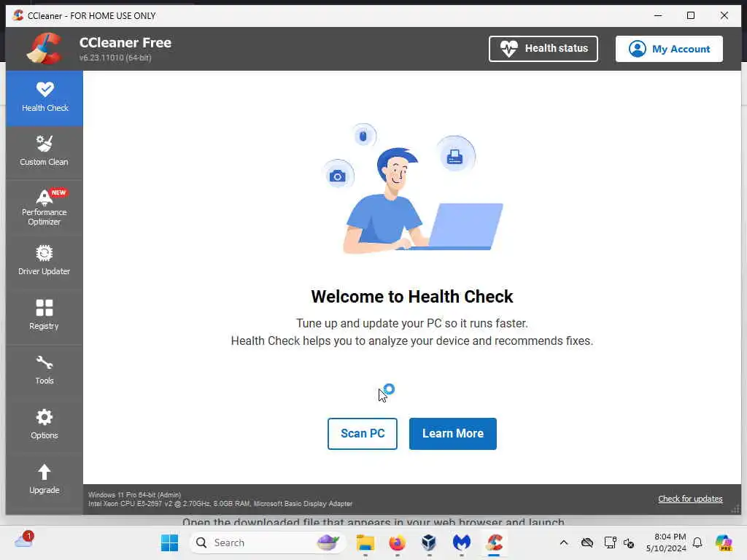Select the Upgrade arrow in sidebar
The image size is (747, 560).
(x=44, y=479)
